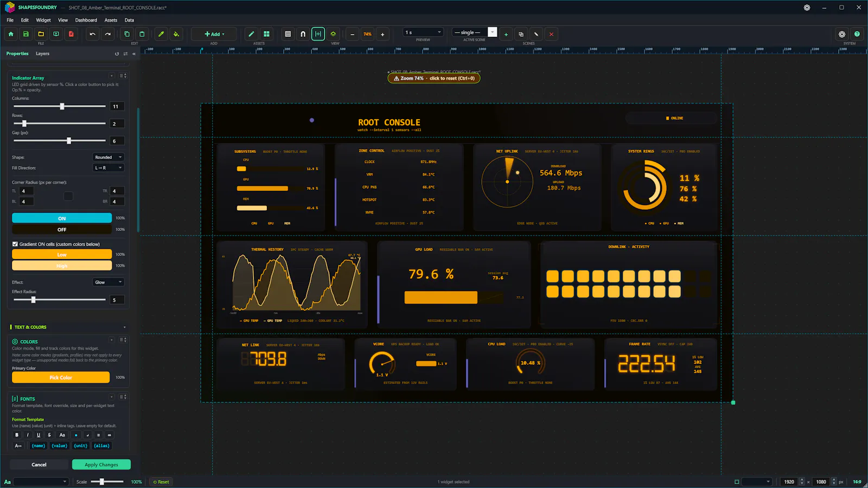Collapse the side panel with the double chevron
This screenshot has height=488, width=868.
[x=134, y=54]
